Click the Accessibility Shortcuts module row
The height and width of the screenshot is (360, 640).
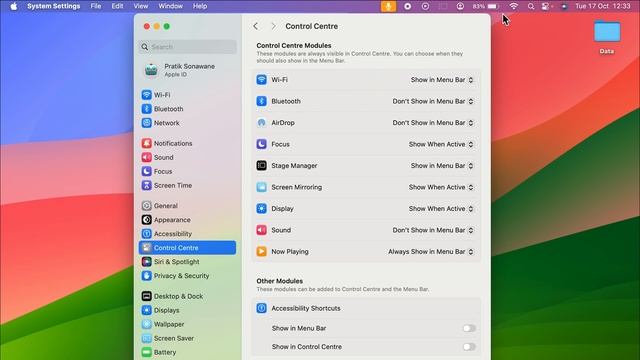coord(366,308)
